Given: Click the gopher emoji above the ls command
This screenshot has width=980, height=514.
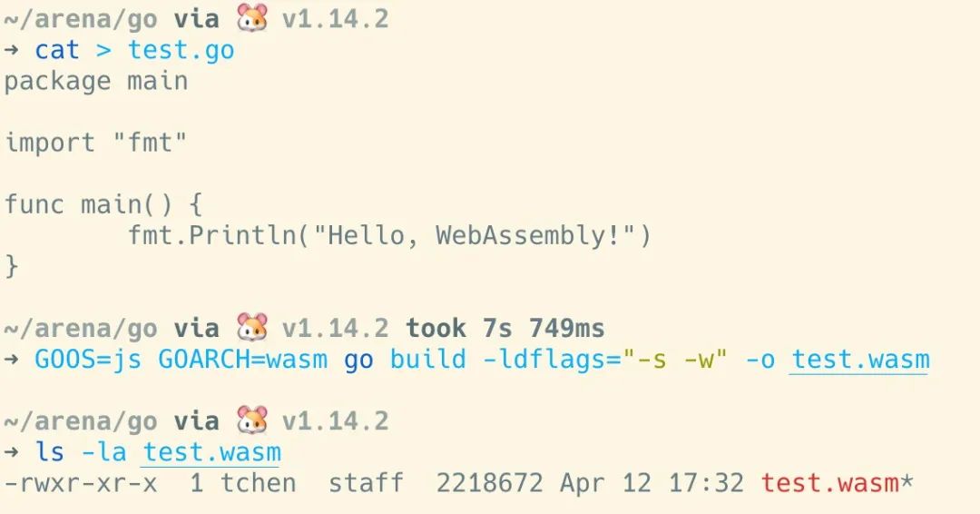Looking at the screenshot, I should click(252, 420).
